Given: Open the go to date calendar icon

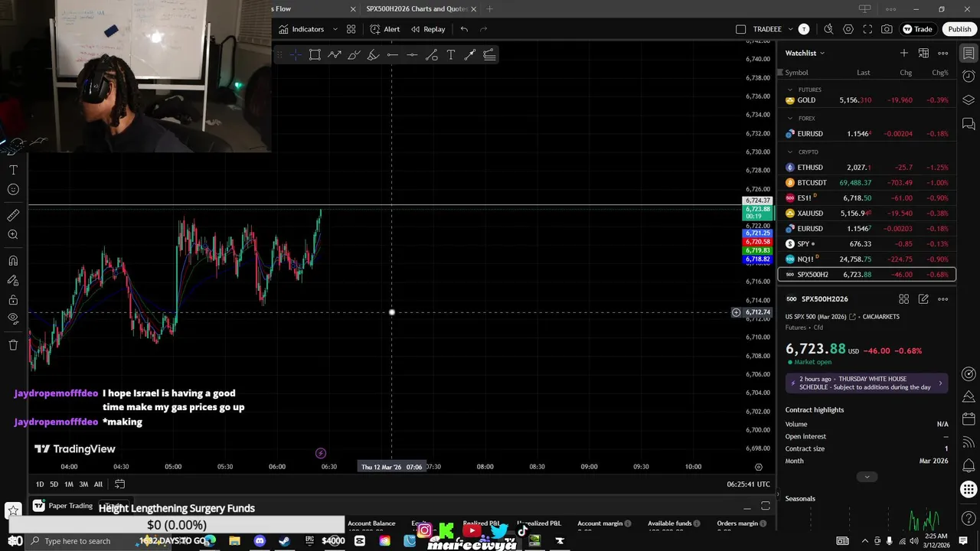Looking at the screenshot, I should tap(119, 484).
